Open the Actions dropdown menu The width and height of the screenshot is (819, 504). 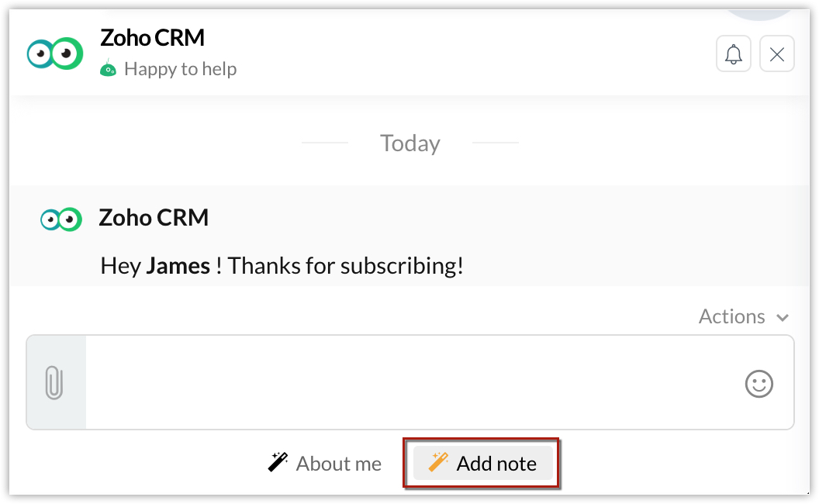[x=743, y=316]
